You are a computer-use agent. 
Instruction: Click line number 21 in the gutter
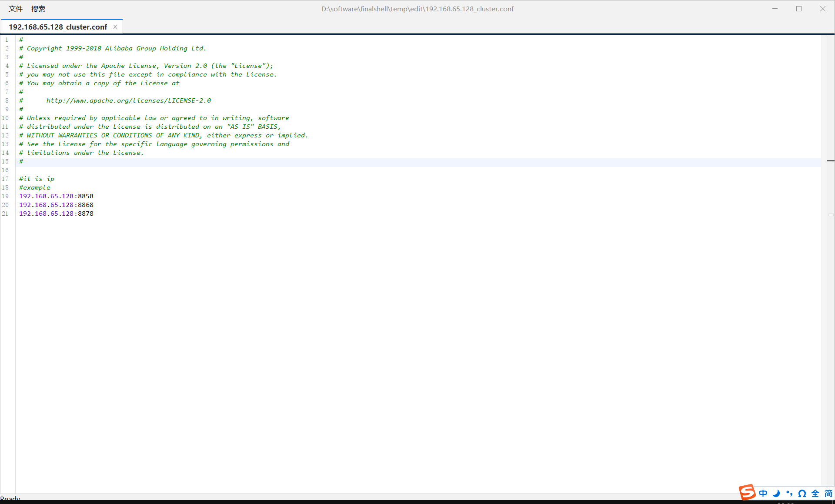pos(5,214)
